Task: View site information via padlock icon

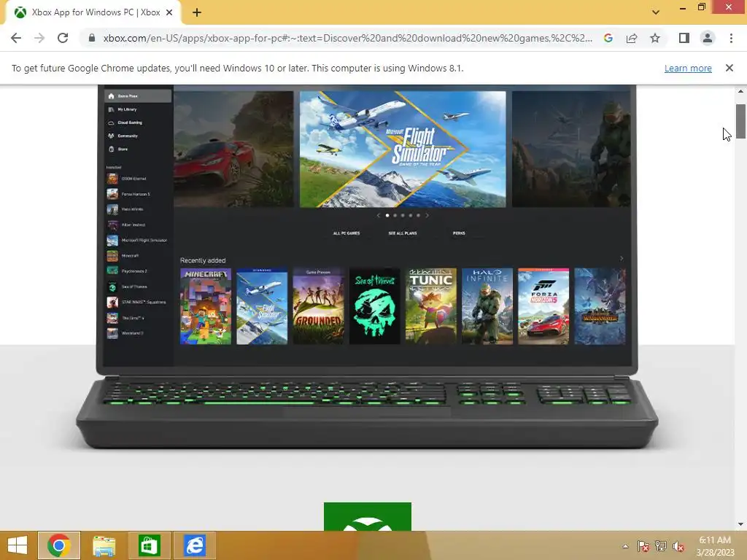Action: coord(92,38)
